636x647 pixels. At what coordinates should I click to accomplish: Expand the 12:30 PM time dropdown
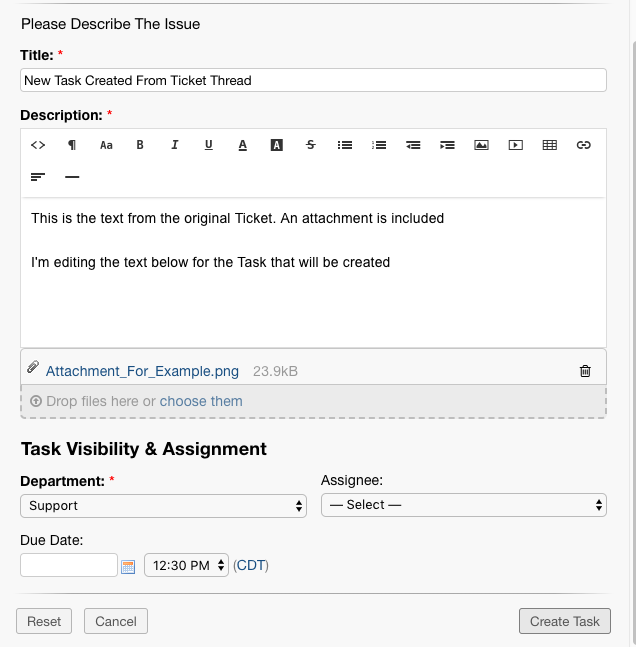pos(187,565)
